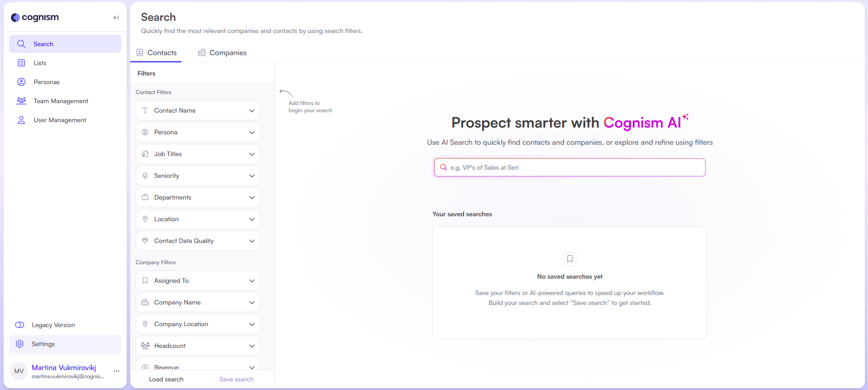
Task: Click the Cognism logo
Action: [x=35, y=17]
